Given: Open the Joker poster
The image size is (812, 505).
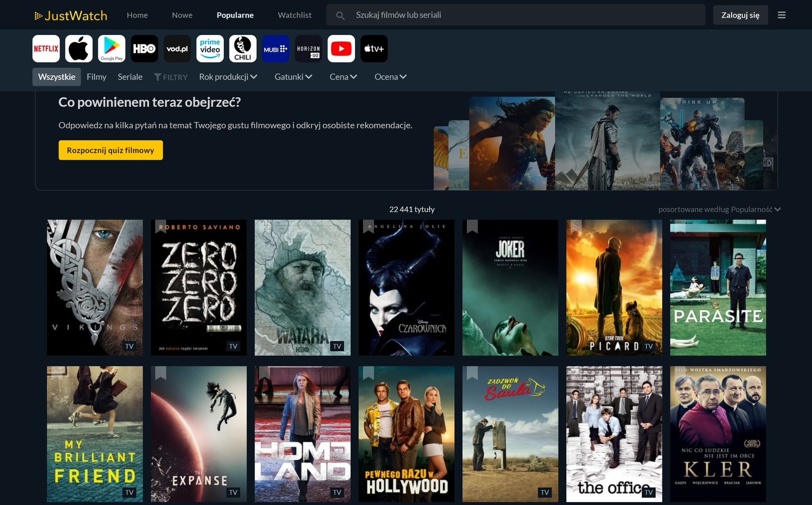Looking at the screenshot, I should pos(510,287).
